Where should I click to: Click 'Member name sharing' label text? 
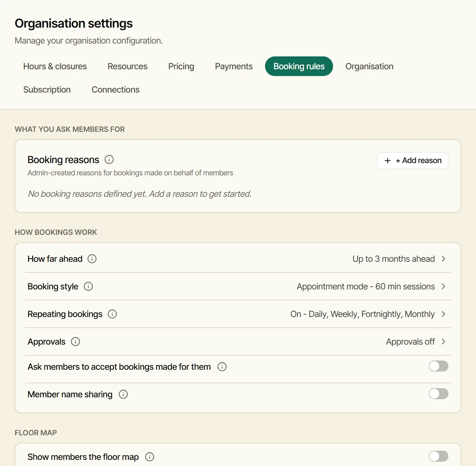70,394
